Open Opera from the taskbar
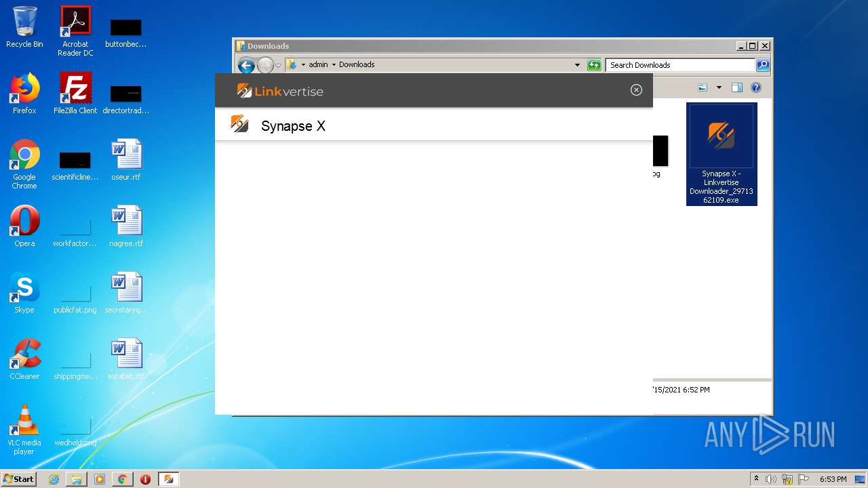 click(x=145, y=479)
